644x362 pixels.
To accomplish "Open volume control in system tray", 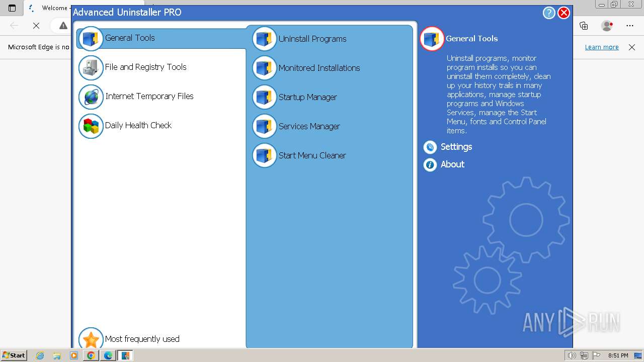I will pyautogui.click(x=572, y=355).
